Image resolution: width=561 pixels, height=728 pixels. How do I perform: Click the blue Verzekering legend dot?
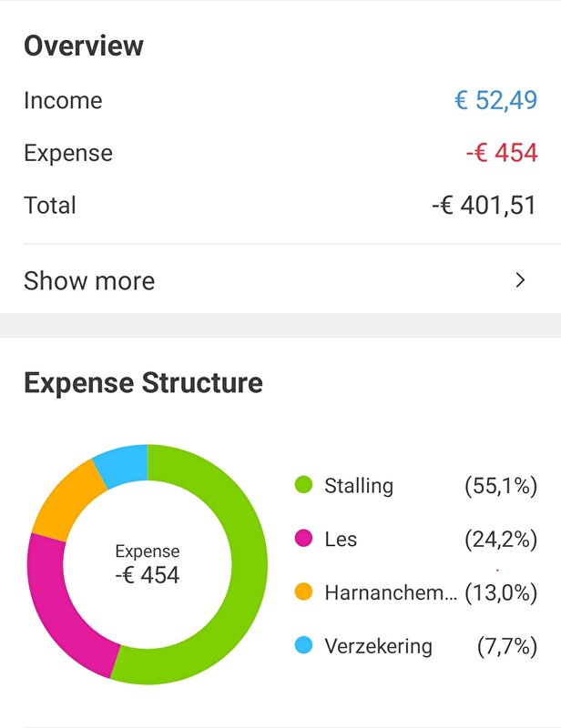pyautogui.click(x=303, y=645)
